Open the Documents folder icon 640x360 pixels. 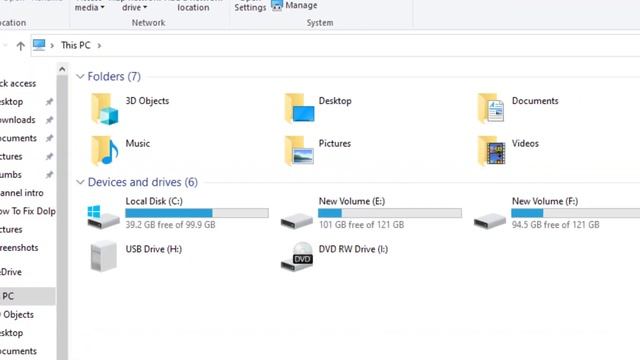[x=491, y=108]
